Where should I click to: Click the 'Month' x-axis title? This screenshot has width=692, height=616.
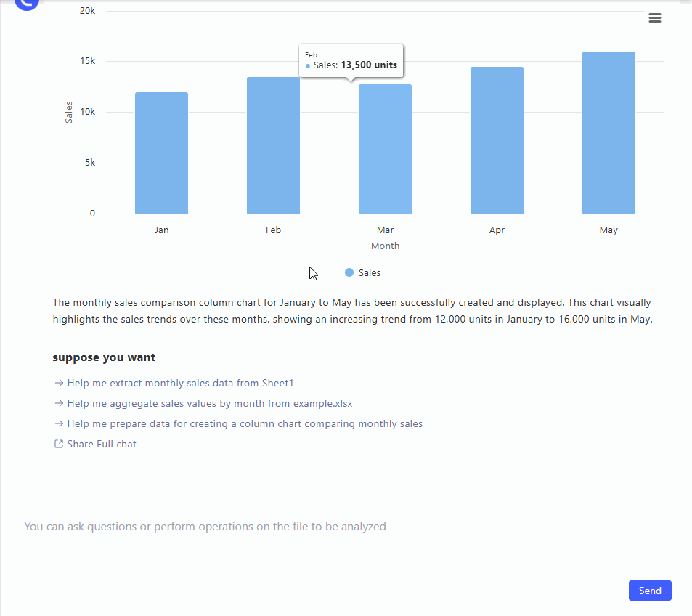click(385, 246)
